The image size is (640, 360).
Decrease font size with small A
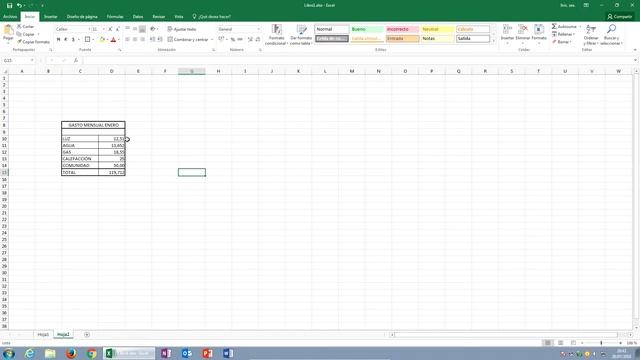click(118, 29)
